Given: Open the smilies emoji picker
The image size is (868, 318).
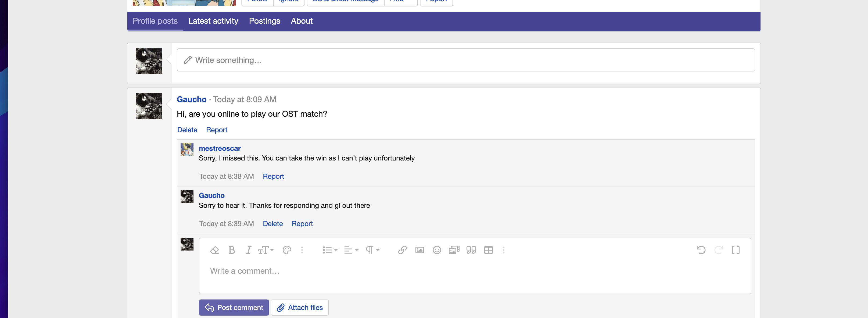Looking at the screenshot, I should [437, 250].
